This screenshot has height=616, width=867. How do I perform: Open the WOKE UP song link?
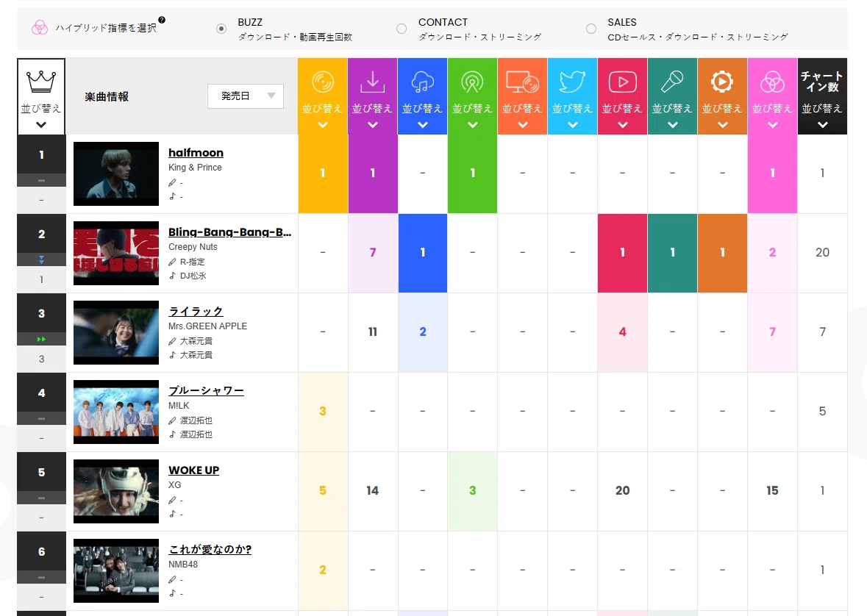pos(193,470)
